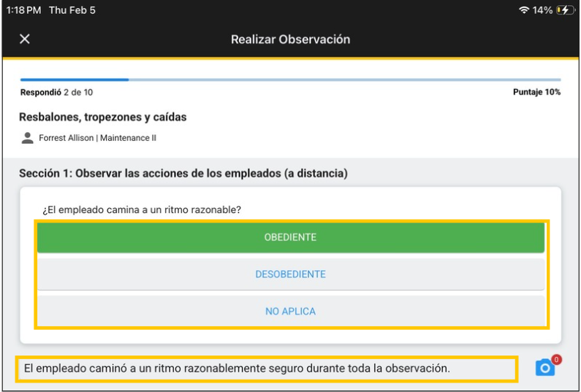Tap the red photo count badge
This screenshot has width=581, height=392.
coord(556,359)
